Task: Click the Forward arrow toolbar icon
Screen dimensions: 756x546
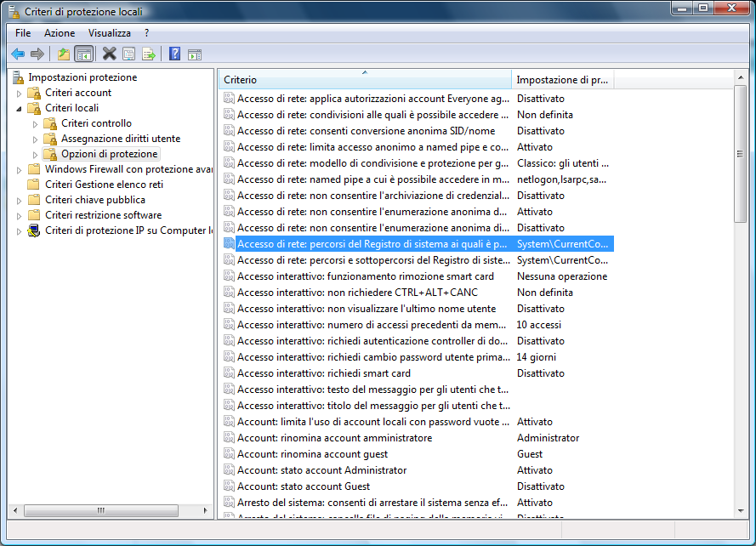Action: 37,54
